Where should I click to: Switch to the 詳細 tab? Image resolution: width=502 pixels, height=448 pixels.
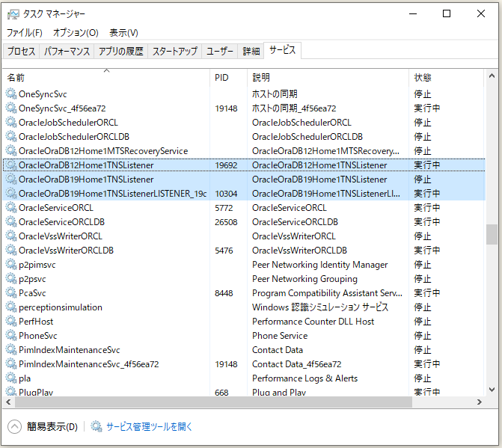251,51
